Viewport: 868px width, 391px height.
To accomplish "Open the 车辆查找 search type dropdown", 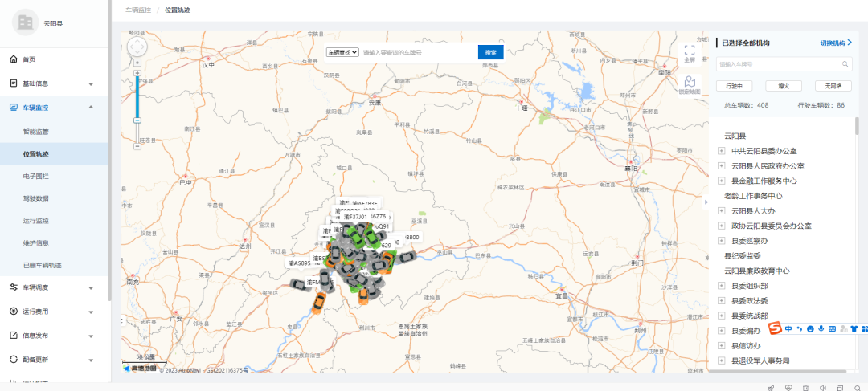I will pos(342,52).
